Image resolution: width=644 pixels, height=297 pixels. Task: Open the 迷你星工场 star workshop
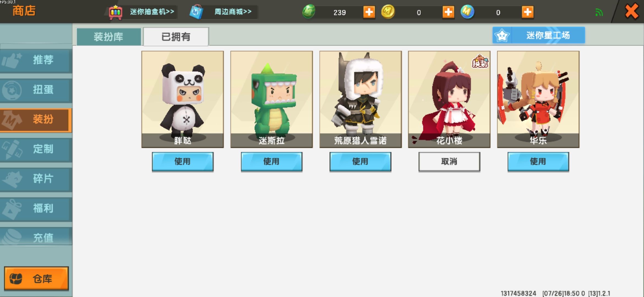pyautogui.click(x=539, y=35)
